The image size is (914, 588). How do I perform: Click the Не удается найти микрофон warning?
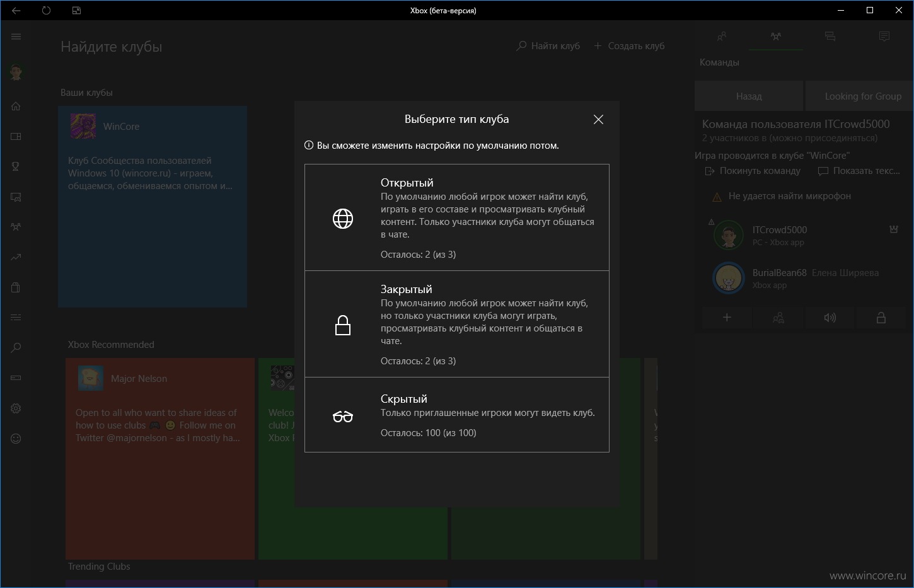(782, 196)
